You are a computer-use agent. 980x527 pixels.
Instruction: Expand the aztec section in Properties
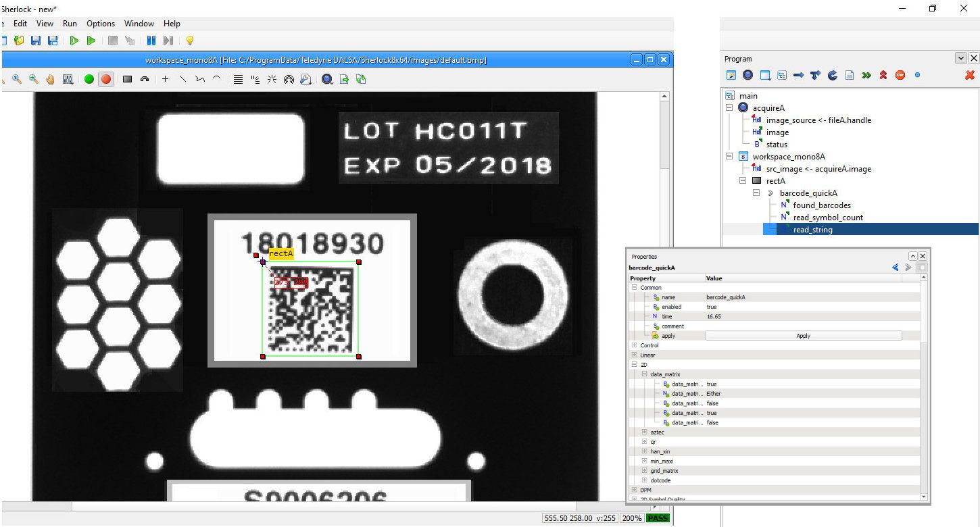644,432
